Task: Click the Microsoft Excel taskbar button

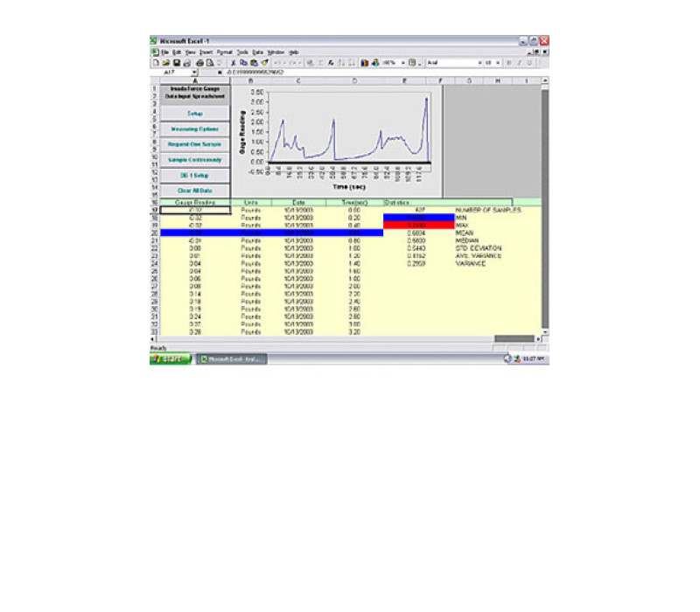Action: [x=232, y=359]
